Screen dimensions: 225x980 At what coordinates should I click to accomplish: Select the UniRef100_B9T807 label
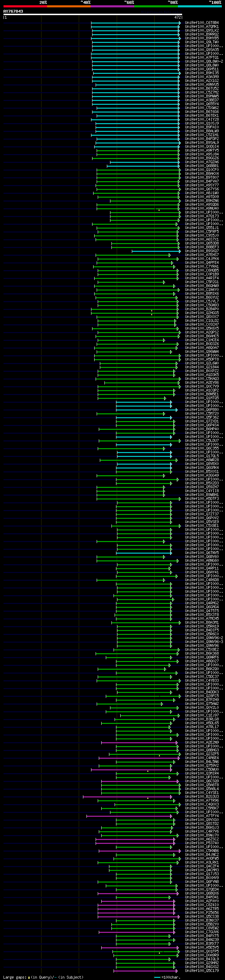pyautogui.click(x=202, y=177)
